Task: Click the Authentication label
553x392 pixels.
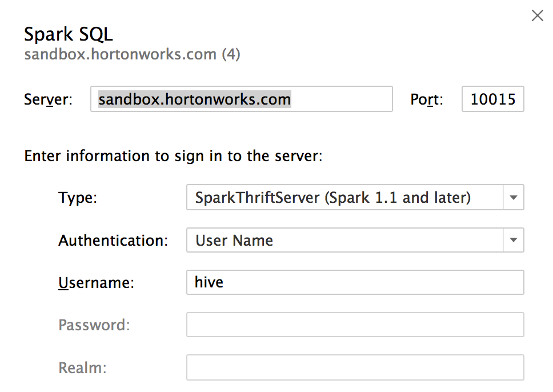Action: coord(113,241)
